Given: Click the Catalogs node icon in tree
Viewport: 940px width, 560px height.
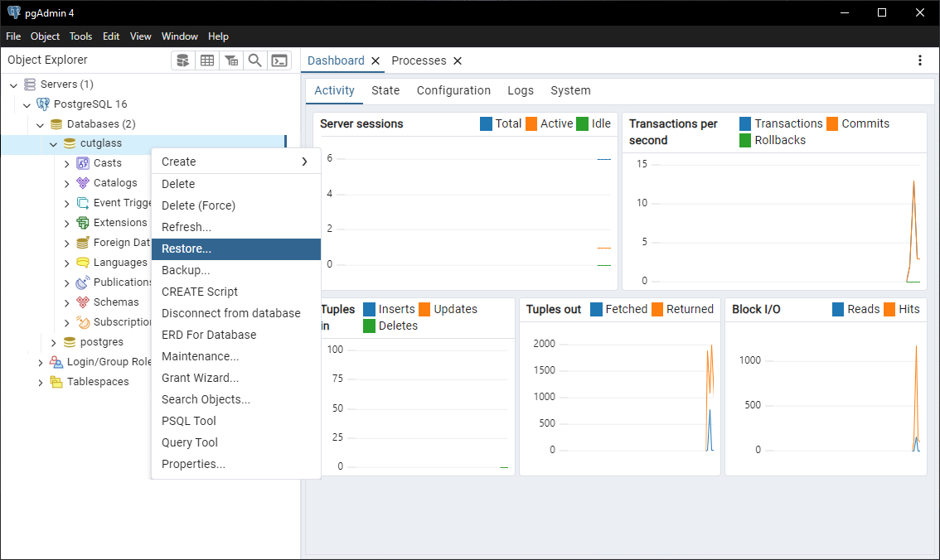Looking at the screenshot, I should tap(83, 183).
